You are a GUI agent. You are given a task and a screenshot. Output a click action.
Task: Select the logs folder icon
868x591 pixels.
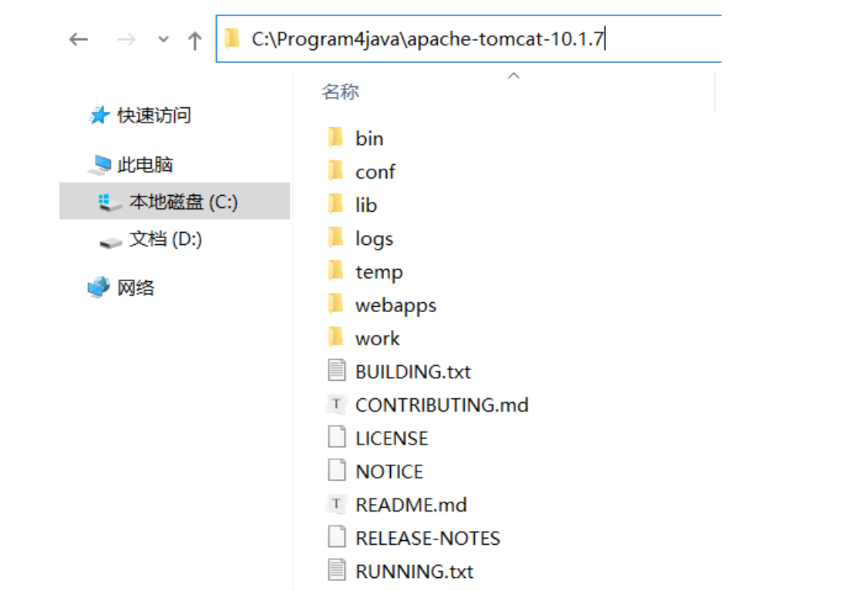[x=335, y=237]
